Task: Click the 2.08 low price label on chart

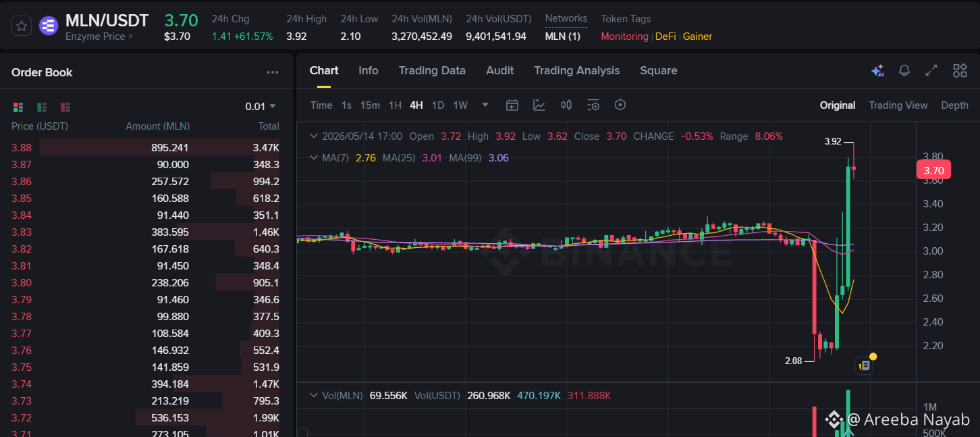Action: coord(794,361)
